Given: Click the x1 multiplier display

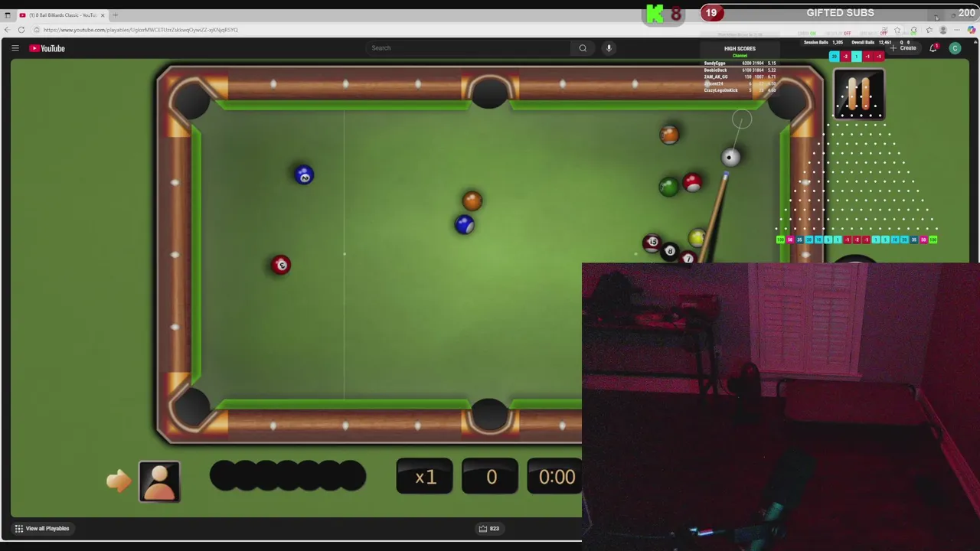Looking at the screenshot, I should 424,477.
